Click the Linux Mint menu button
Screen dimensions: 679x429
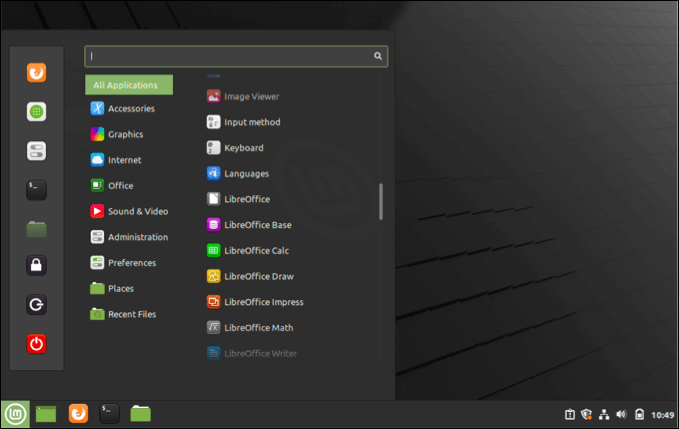[x=16, y=414]
